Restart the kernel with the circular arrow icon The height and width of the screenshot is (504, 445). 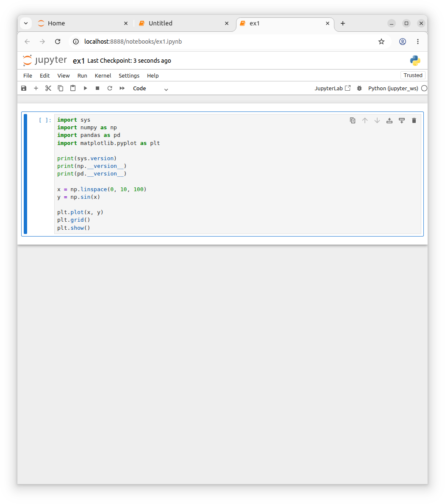click(x=110, y=88)
